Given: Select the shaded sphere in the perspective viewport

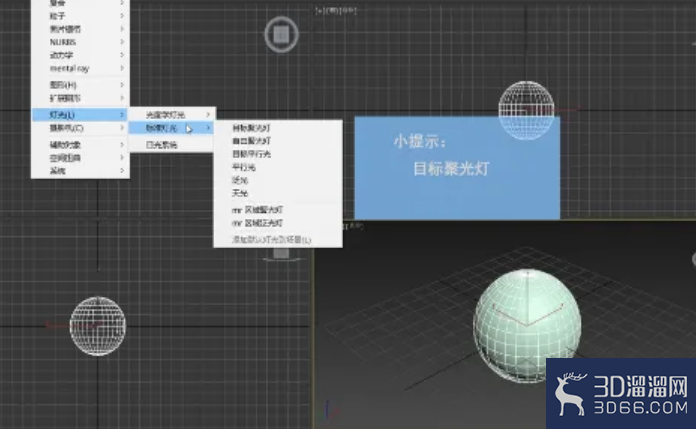Looking at the screenshot, I should pyautogui.click(x=527, y=325).
